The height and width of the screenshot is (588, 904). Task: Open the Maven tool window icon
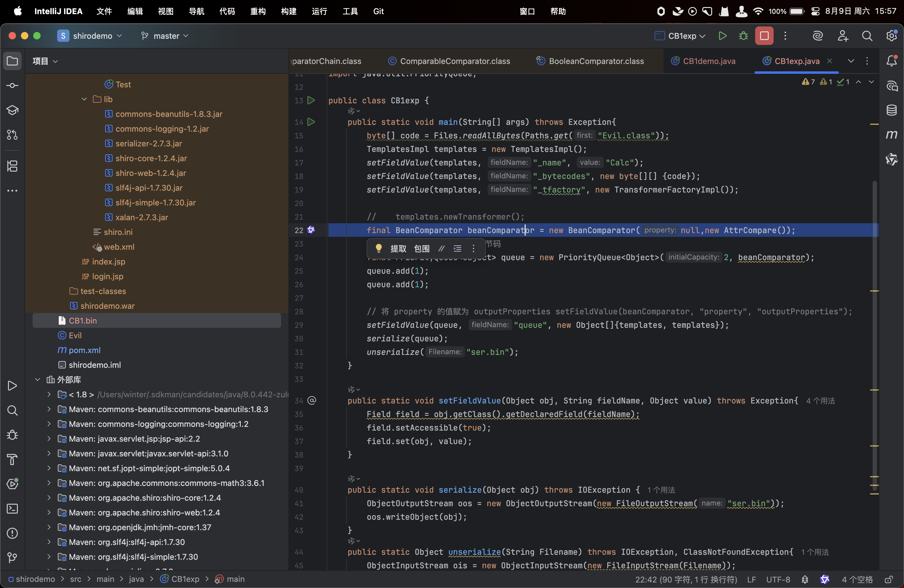(891, 135)
